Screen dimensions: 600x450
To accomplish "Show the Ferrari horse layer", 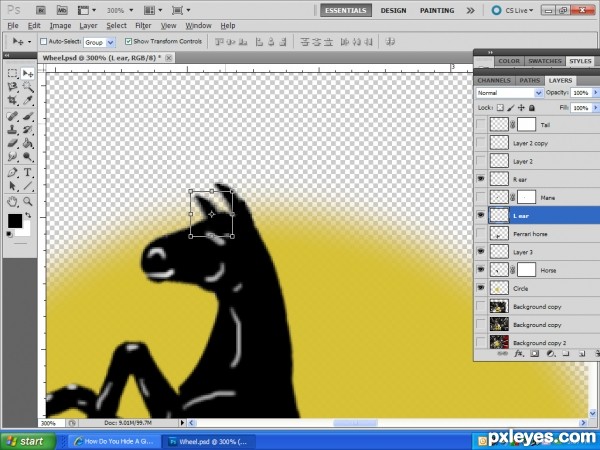I will [481, 233].
